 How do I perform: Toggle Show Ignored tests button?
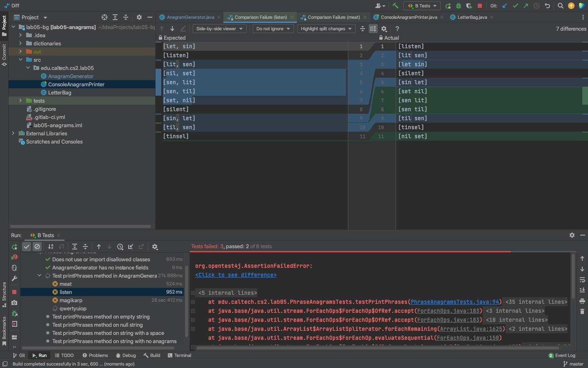[37, 247]
